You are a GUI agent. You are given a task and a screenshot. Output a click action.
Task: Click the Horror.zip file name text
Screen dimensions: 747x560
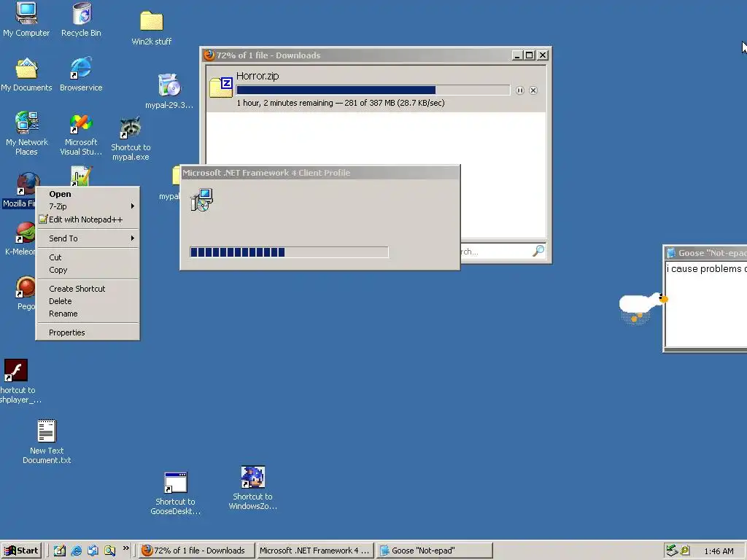258,76
